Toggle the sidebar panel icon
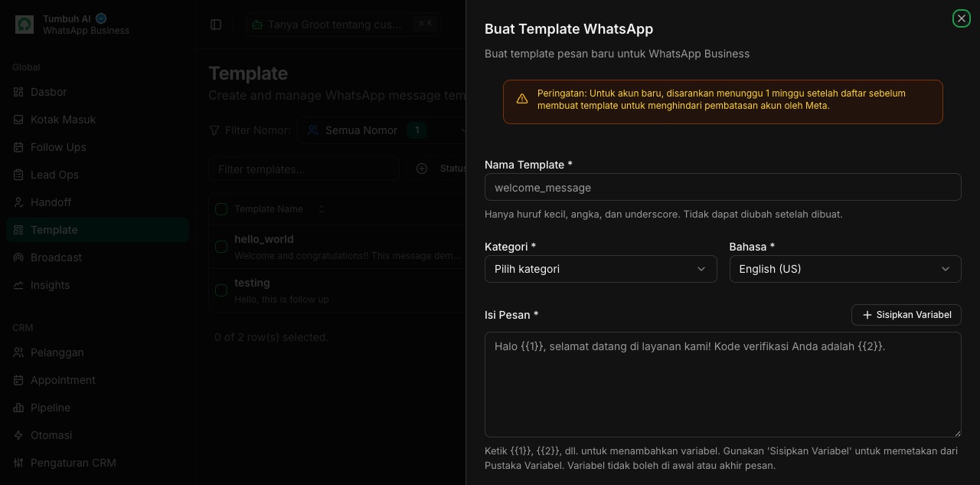 coord(216,25)
